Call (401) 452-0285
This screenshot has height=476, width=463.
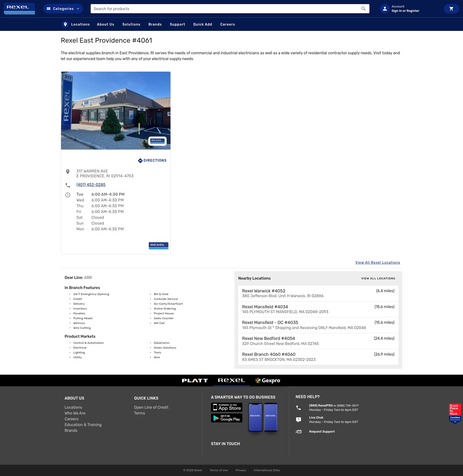tap(91, 185)
